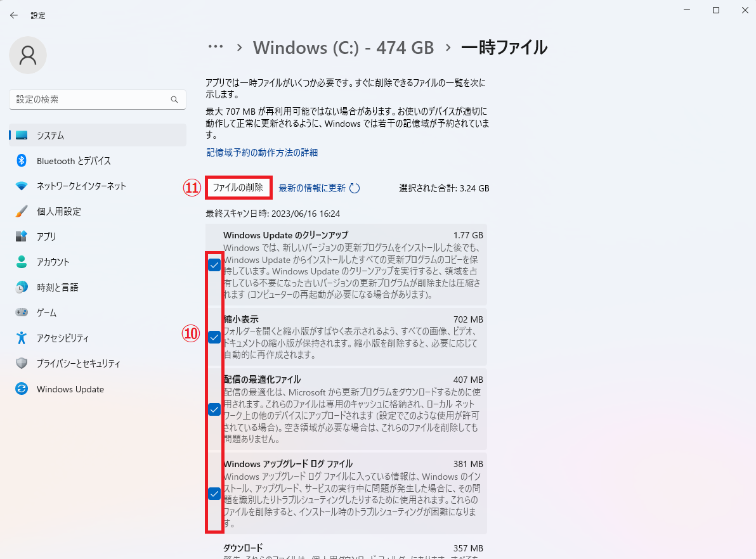756x559 pixels.
Task: Click the 縮小表示 item title
Action: (x=241, y=319)
